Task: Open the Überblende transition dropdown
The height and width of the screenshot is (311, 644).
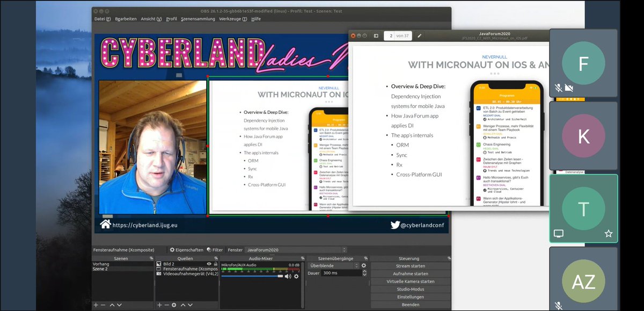Action: click(333, 265)
